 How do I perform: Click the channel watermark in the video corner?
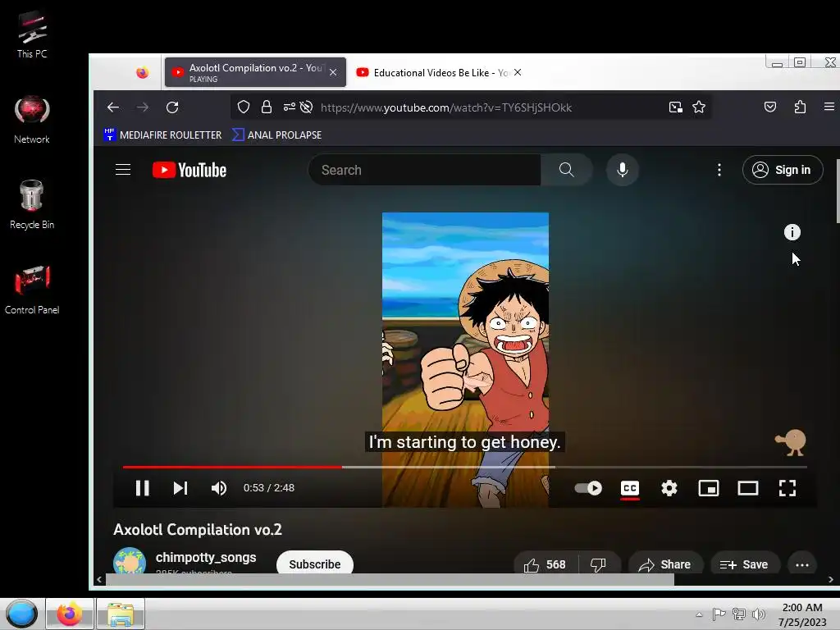(791, 442)
